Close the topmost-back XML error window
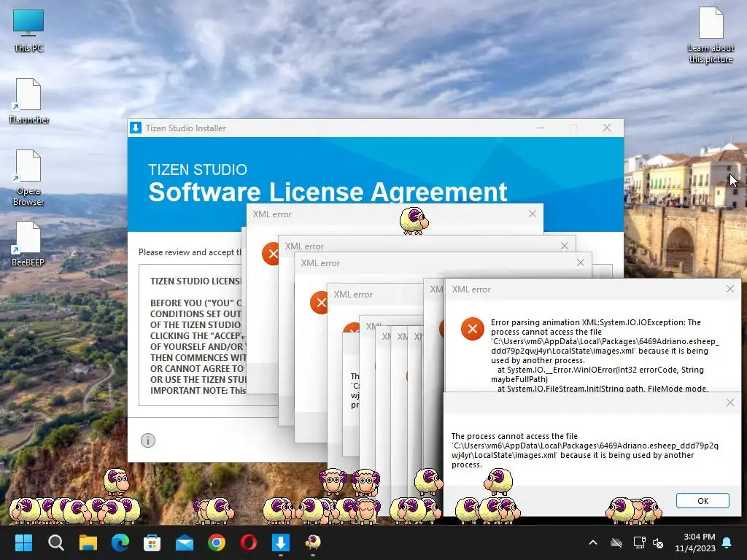Viewport: 747px width, 560px height. tap(532, 214)
